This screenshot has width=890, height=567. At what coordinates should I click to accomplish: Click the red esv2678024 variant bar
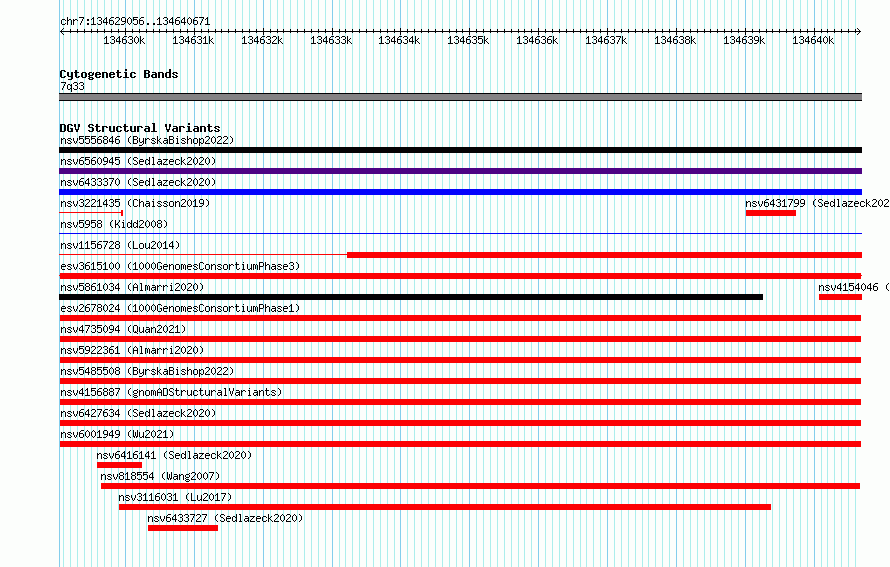pyautogui.click(x=460, y=318)
